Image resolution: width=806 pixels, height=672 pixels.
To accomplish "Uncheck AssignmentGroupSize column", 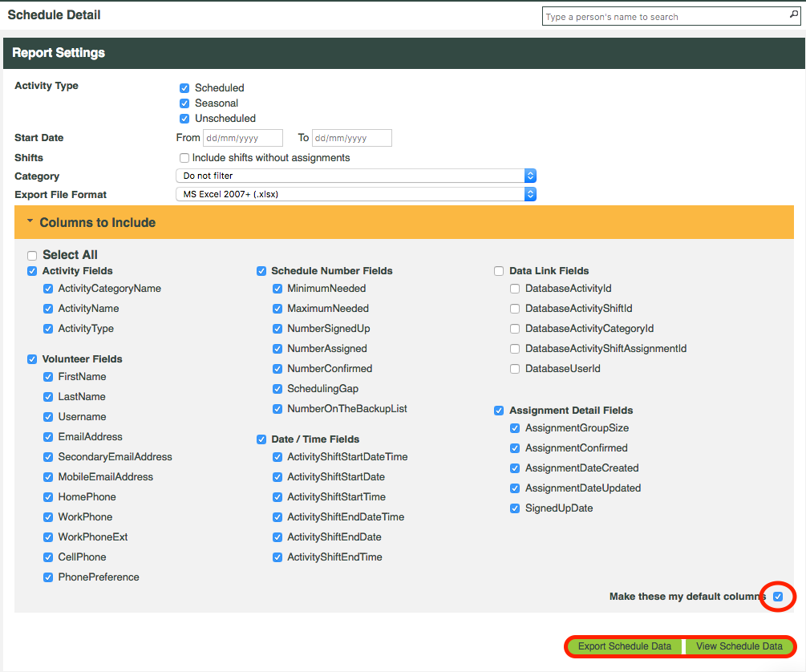I will click(x=515, y=428).
